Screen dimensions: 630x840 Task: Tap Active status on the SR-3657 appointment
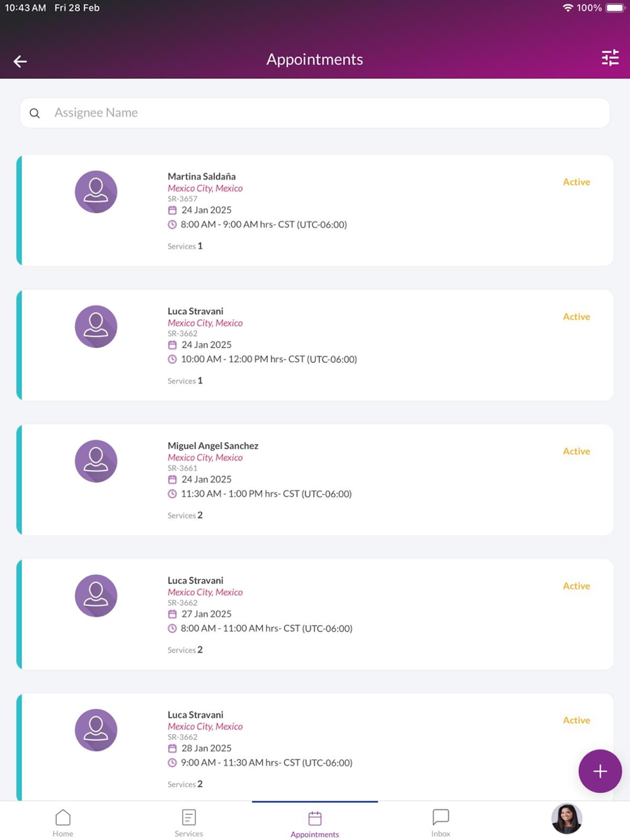click(x=576, y=182)
